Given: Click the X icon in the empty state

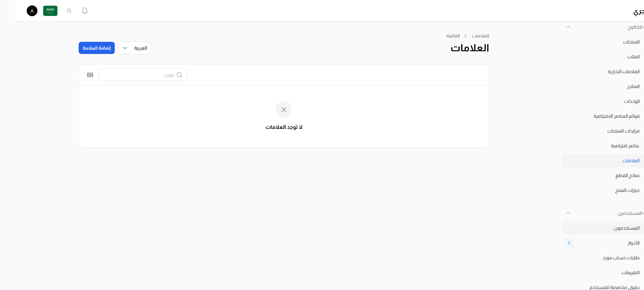Looking at the screenshot, I should tap(284, 110).
